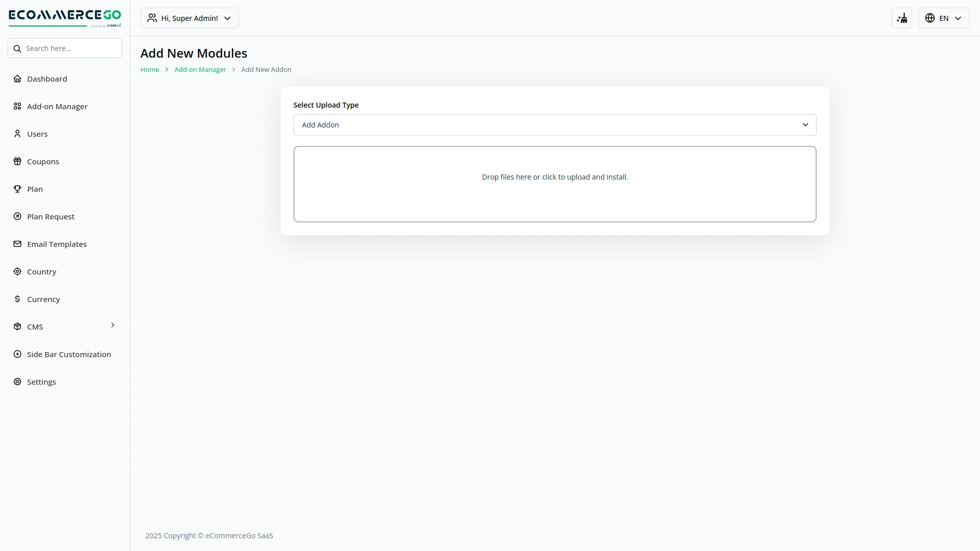Viewport: 980px width, 551px height.
Task: Open the Users menu item
Action: click(x=37, y=134)
